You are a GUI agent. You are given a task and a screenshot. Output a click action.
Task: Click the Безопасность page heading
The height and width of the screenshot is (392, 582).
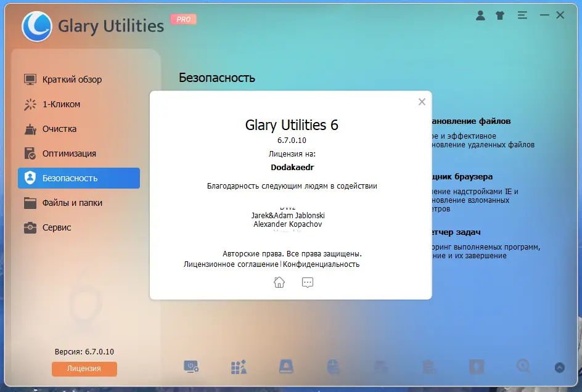217,78
